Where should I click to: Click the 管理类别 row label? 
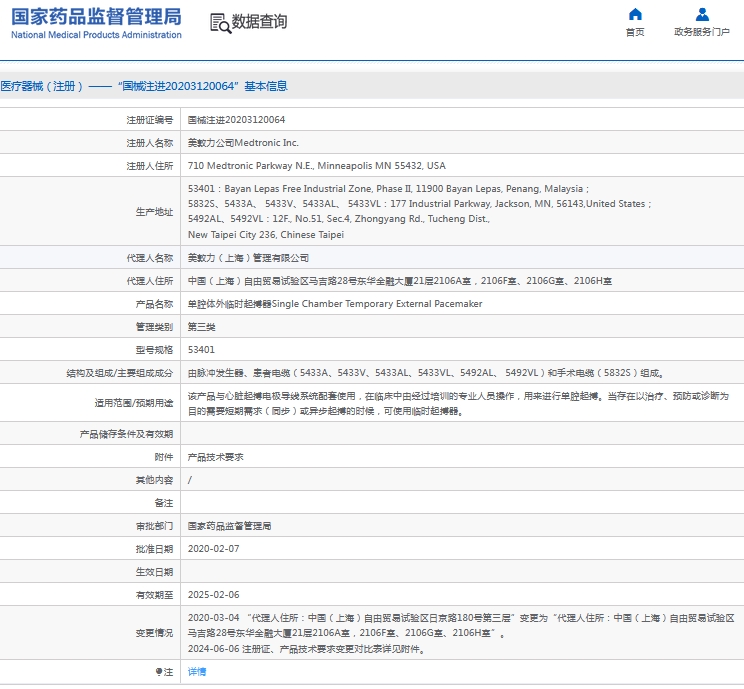pyautogui.click(x=155, y=327)
